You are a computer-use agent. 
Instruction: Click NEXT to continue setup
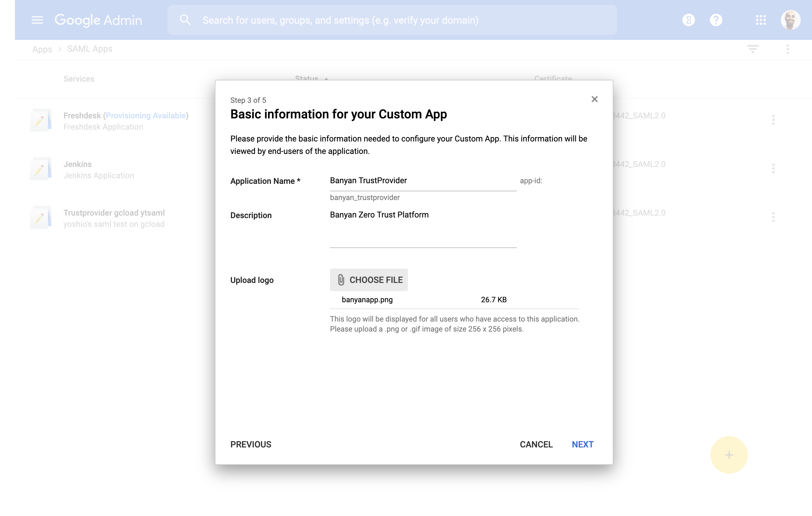[x=583, y=444]
